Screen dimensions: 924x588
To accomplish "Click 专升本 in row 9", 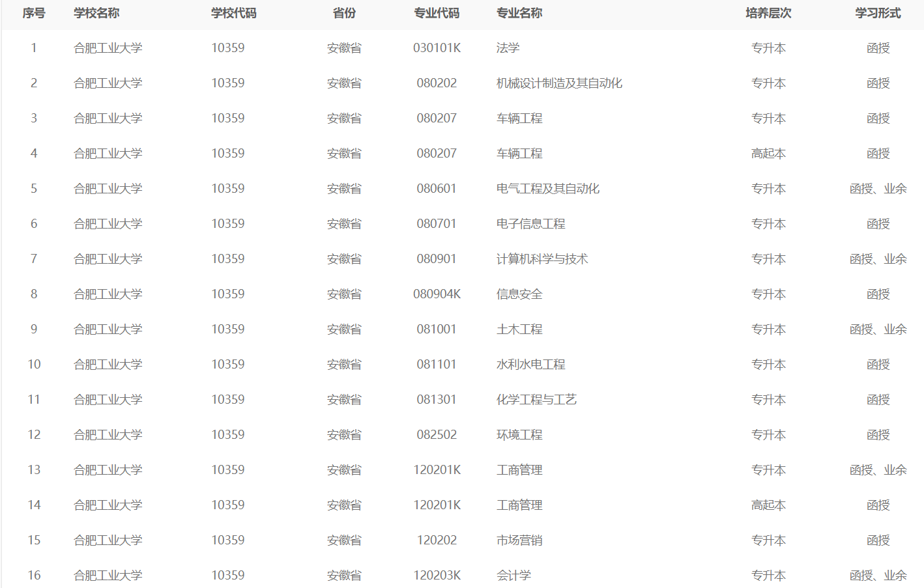I will [768, 329].
